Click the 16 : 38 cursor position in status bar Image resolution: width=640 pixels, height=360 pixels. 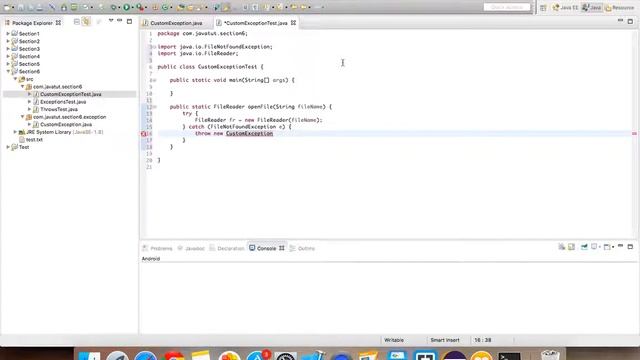482,340
